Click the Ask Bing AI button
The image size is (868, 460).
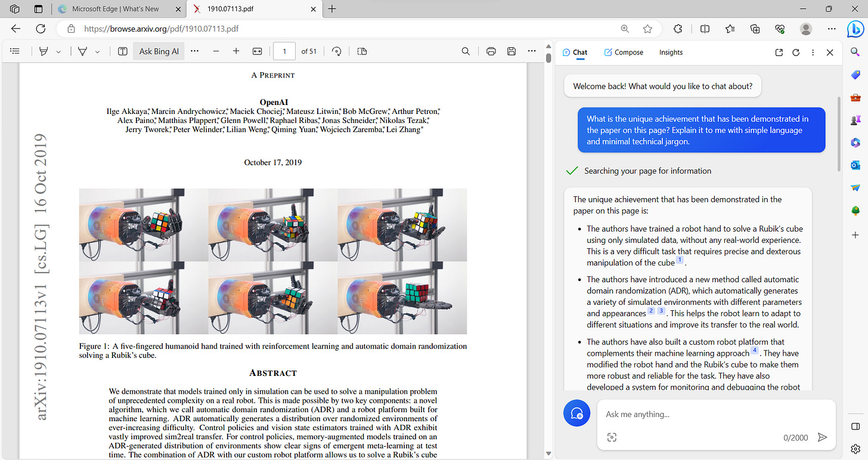[x=159, y=51]
